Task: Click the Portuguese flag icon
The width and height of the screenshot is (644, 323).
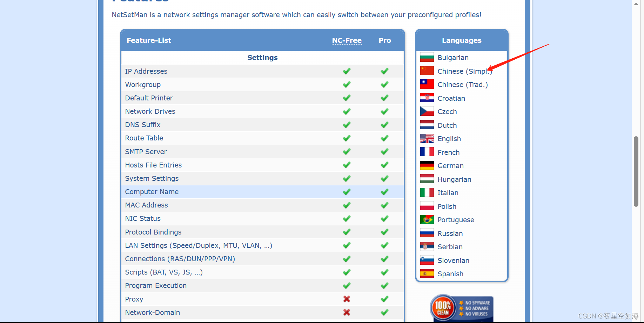Action: click(427, 219)
